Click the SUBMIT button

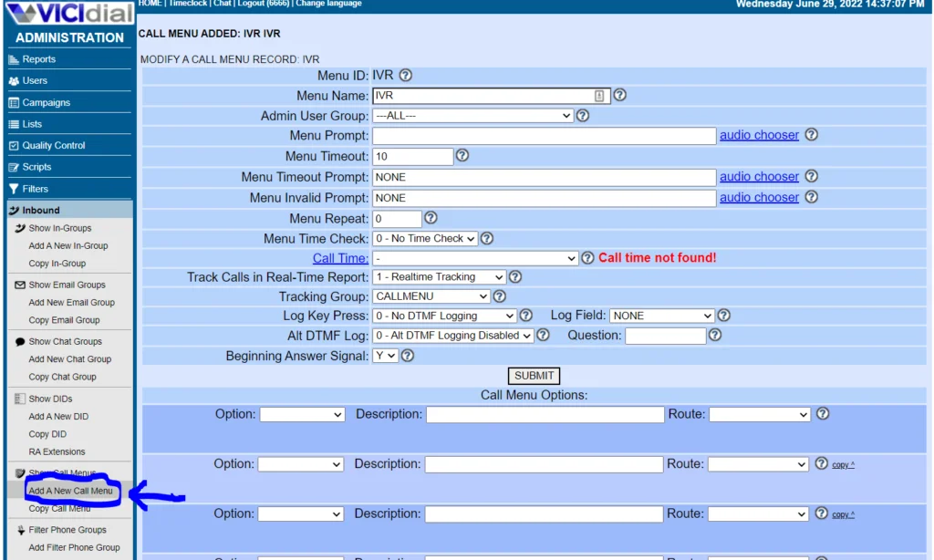pyautogui.click(x=534, y=376)
